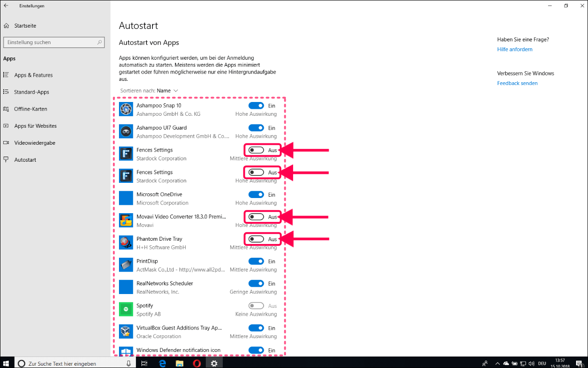Open the taskbar clock showing 13:57

(x=560, y=363)
